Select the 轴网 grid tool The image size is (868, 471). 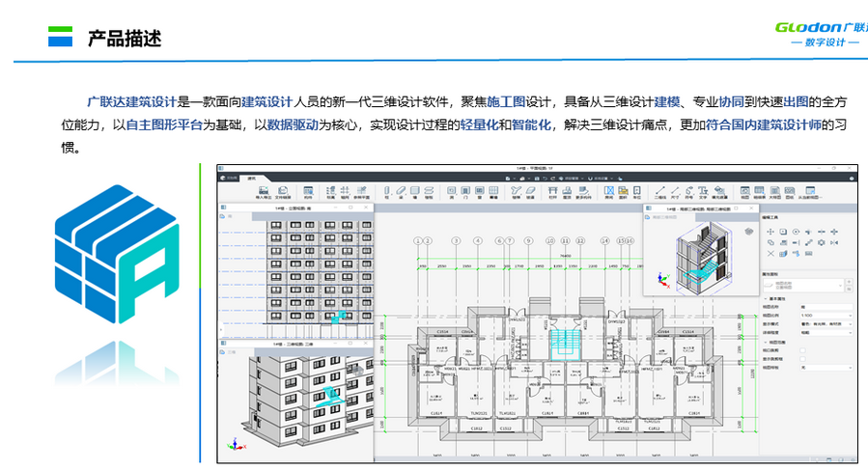tap(345, 193)
